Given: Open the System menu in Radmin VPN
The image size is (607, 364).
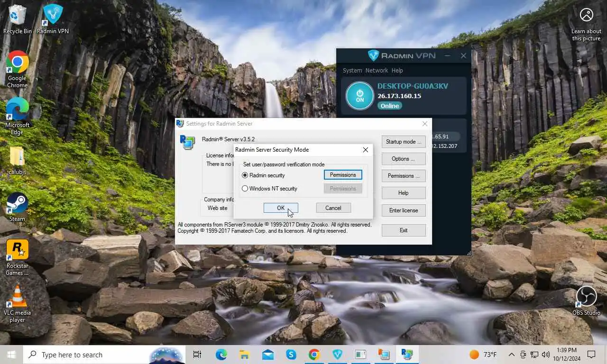Looking at the screenshot, I should click(352, 70).
